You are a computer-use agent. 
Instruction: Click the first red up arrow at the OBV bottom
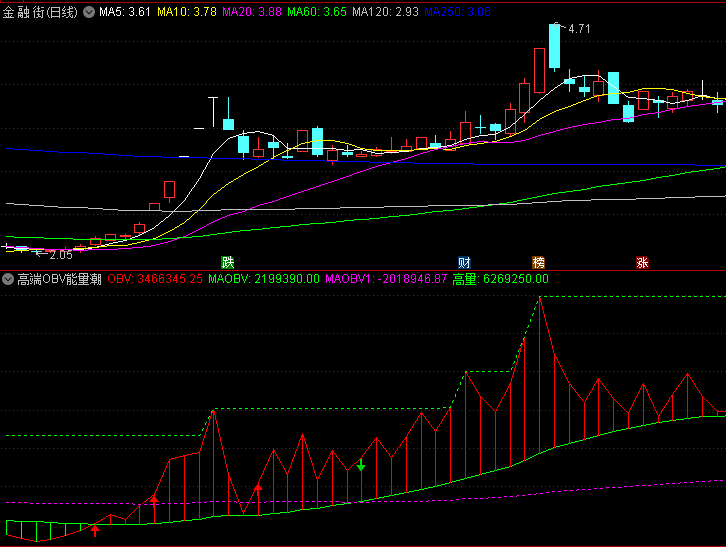(x=95, y=530)
